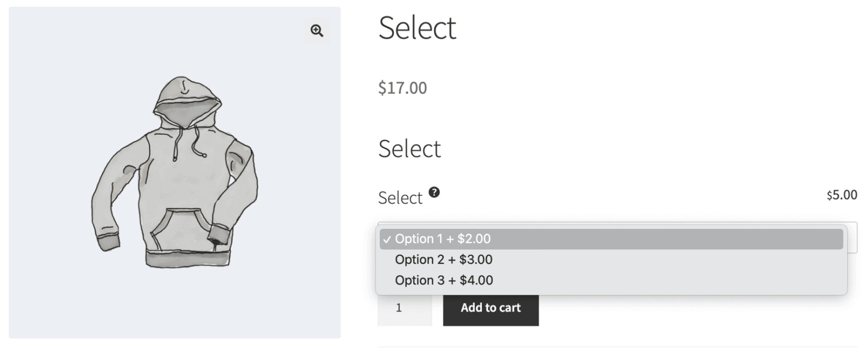Select Option 2 + $3.00 from the dropdown
Screen dimensions: 868x350
point(443,260)
